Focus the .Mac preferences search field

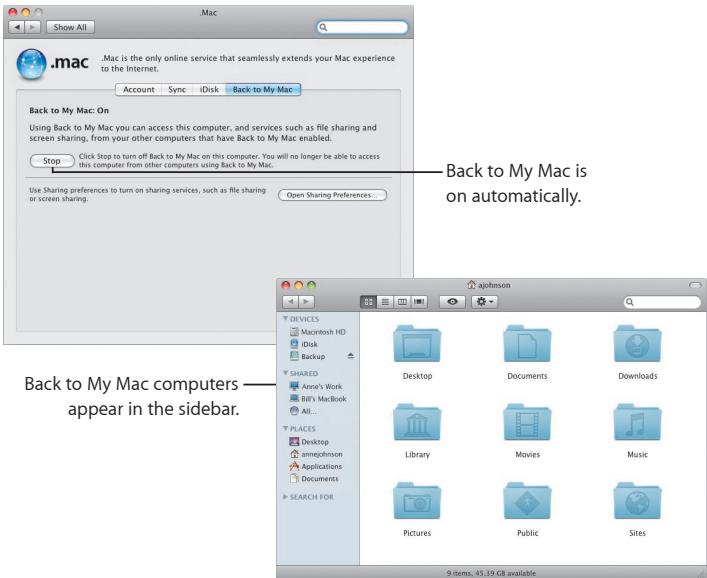[x=363, y=27]
